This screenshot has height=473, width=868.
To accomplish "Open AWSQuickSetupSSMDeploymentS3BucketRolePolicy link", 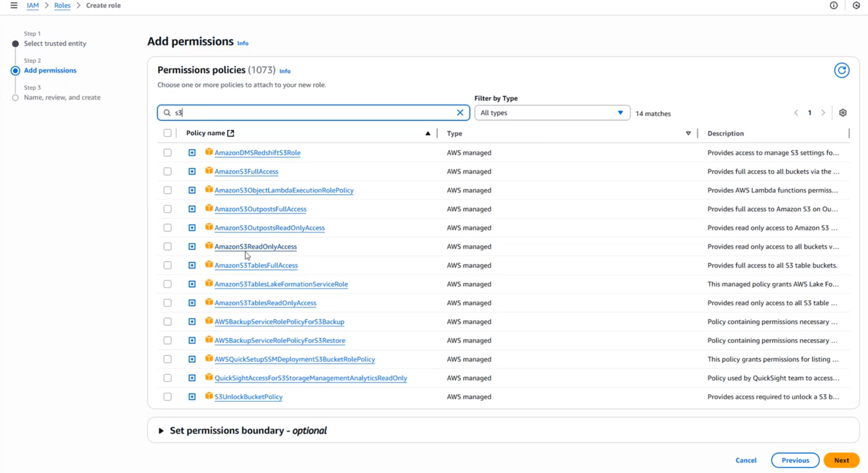I will [x=294, y=359].
